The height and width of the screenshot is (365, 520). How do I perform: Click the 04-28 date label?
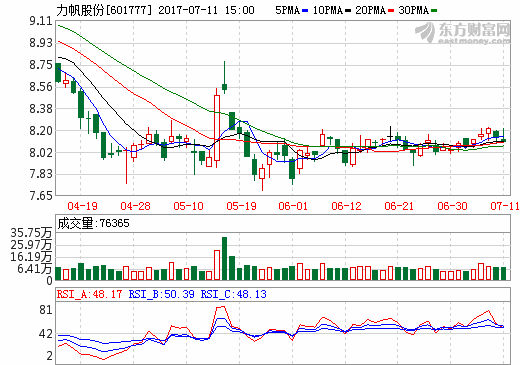point(135,206)
